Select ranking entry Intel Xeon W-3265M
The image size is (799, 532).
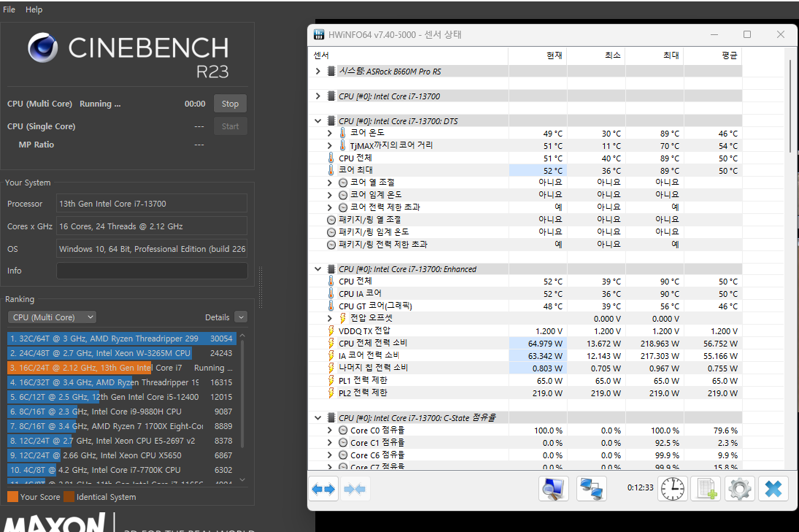[121, 353]
